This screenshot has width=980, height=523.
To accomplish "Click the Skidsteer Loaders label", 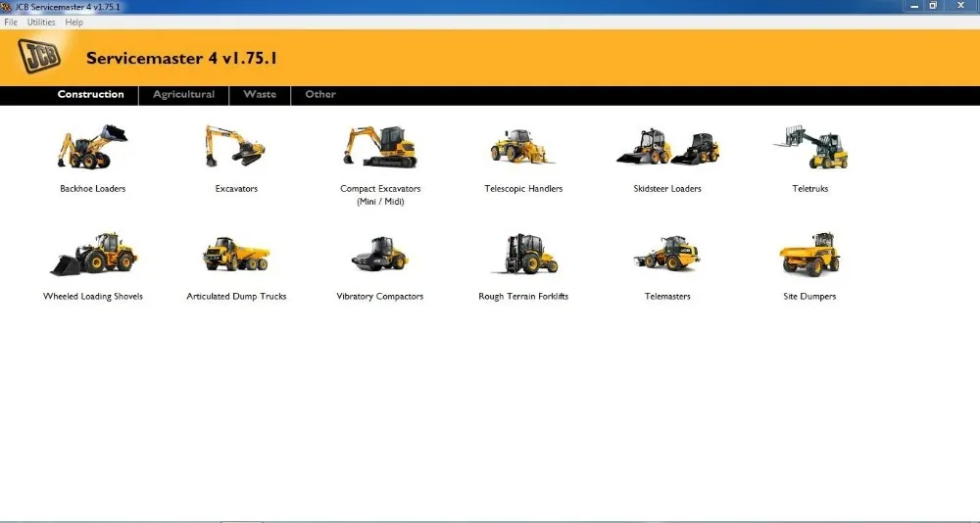I will 666,189.
